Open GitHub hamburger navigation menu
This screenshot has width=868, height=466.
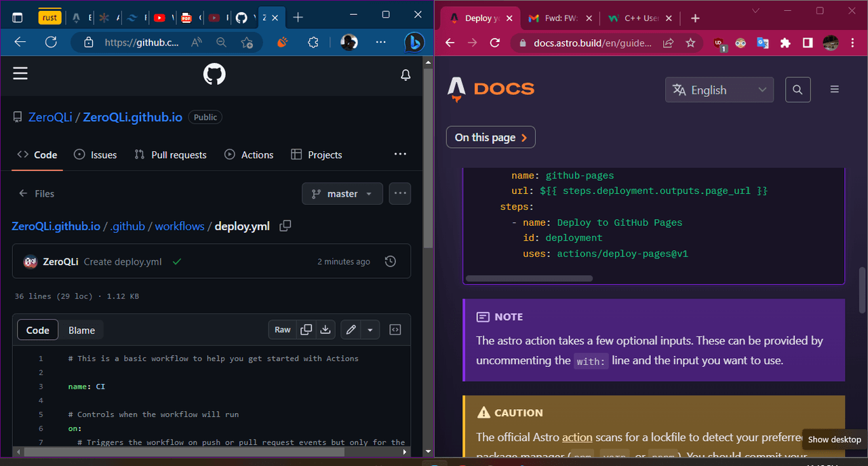(20, 74)
